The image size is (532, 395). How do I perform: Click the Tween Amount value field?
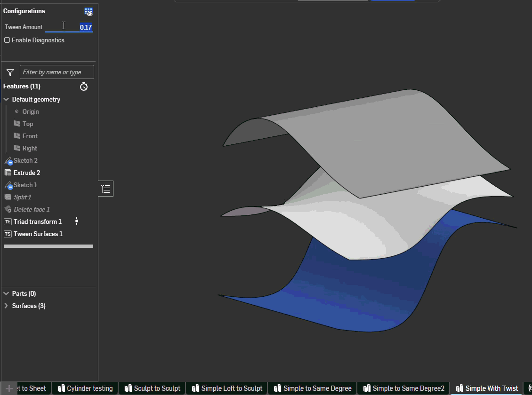[x=69, y=27]
